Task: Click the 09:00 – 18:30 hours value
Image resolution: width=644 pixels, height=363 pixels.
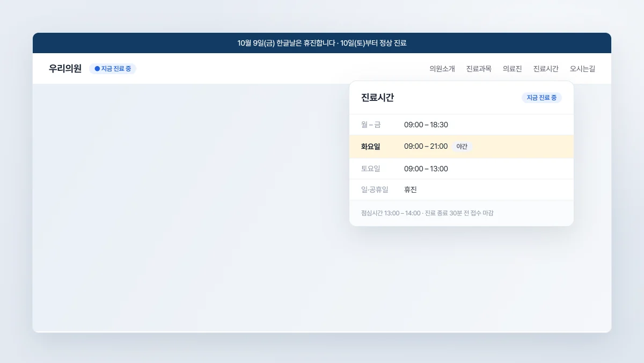Action: (426, 125)
